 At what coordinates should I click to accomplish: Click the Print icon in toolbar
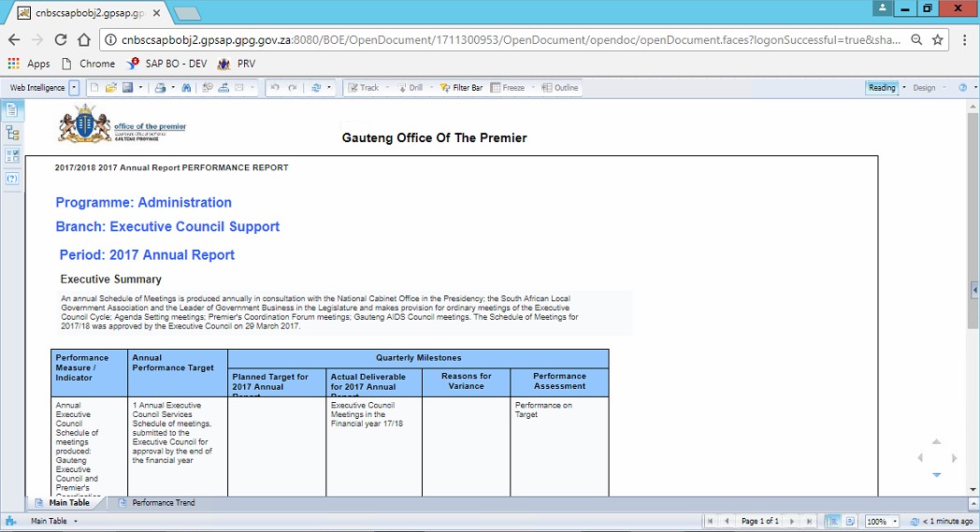point(160,88)
